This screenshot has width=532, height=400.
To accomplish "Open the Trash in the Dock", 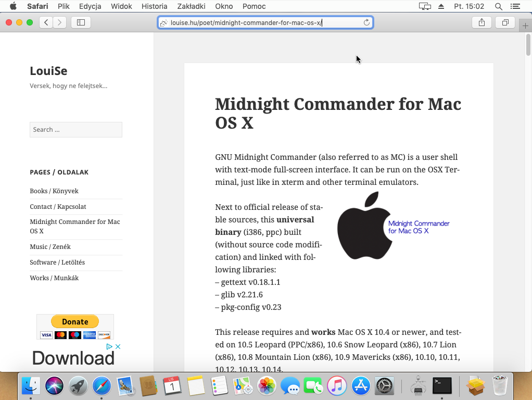I will 499,386.
